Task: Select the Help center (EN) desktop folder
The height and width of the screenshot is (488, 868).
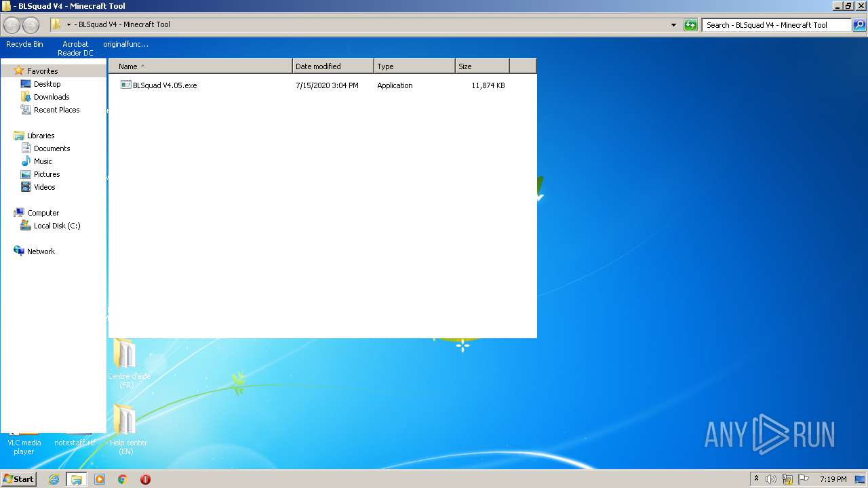Action: tap(126, 430)
